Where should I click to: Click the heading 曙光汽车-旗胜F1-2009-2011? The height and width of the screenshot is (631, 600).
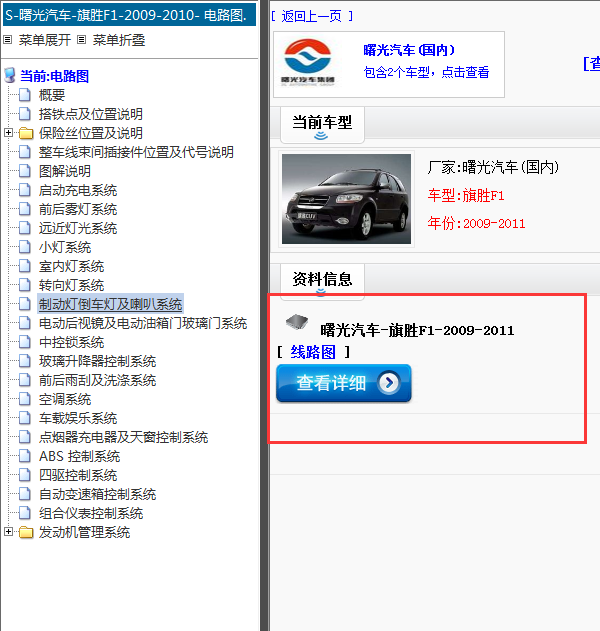(417, 330)
